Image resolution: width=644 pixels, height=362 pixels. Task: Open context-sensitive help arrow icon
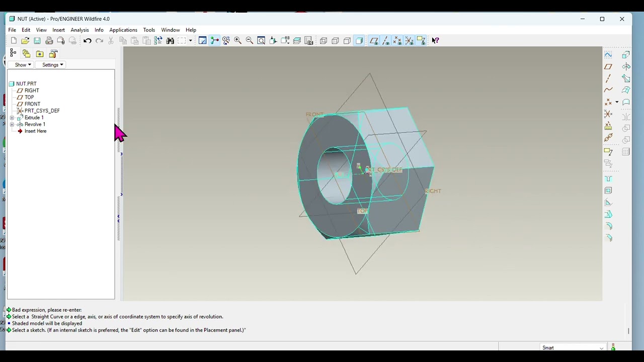click(435, 41)
